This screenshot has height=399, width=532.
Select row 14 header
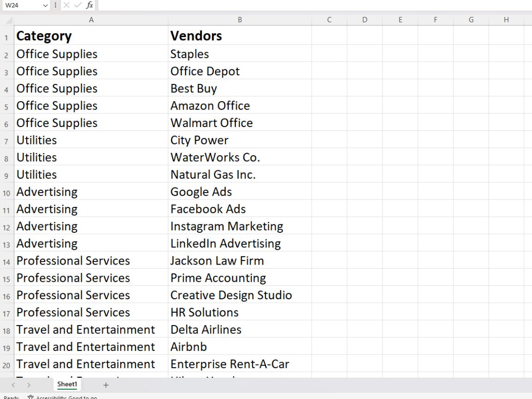[6, 261]
